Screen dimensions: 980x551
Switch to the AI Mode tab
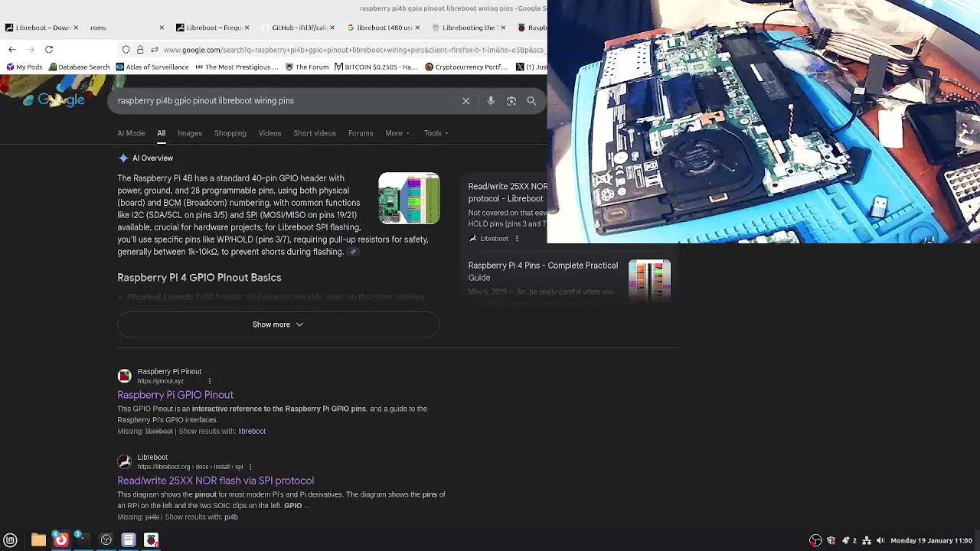tap(131, 133)
